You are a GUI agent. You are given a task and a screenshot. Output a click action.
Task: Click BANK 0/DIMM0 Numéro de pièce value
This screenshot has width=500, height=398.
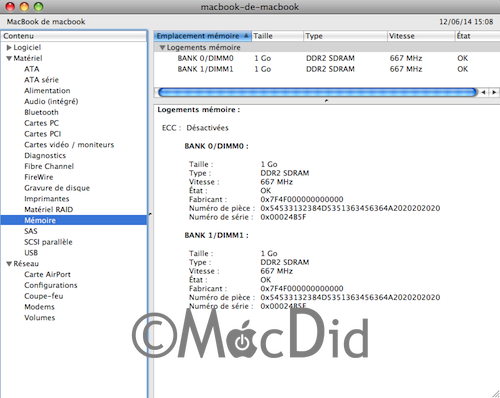(x=350, y=208)
